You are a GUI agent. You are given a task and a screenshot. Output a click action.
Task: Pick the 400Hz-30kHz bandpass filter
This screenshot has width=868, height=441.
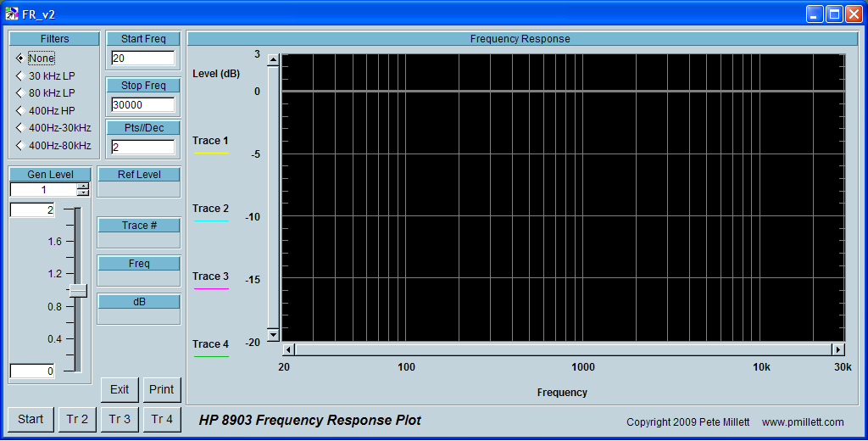[x=19, y=128]
